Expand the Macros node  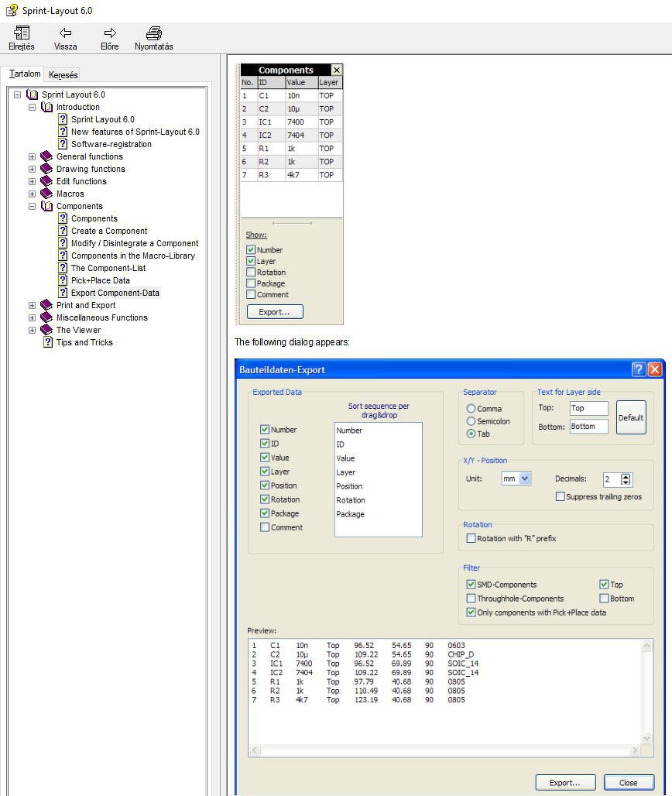[32, 194]
